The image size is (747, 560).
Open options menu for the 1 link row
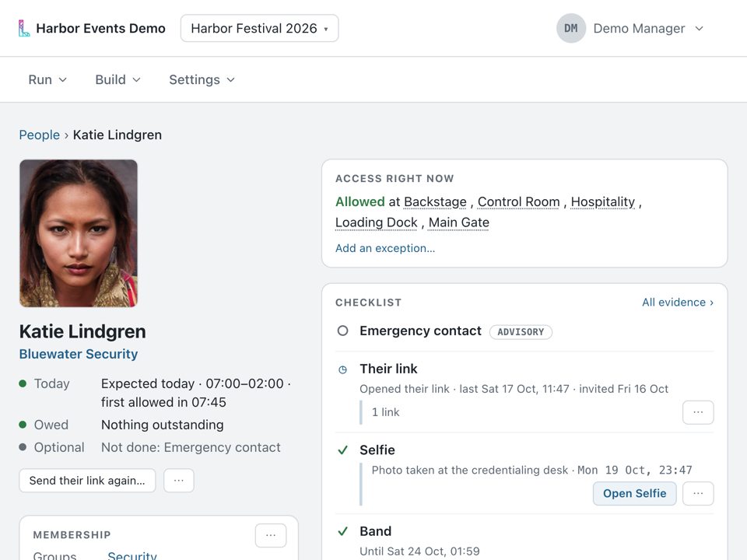pyautogui.click(x=698, y=412)
